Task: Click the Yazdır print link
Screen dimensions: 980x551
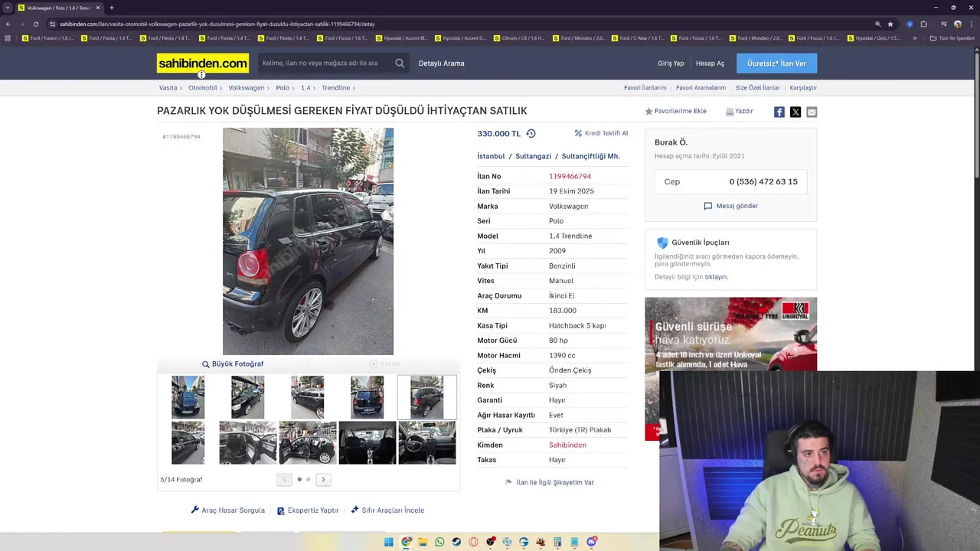Action: tap(740, 111)
